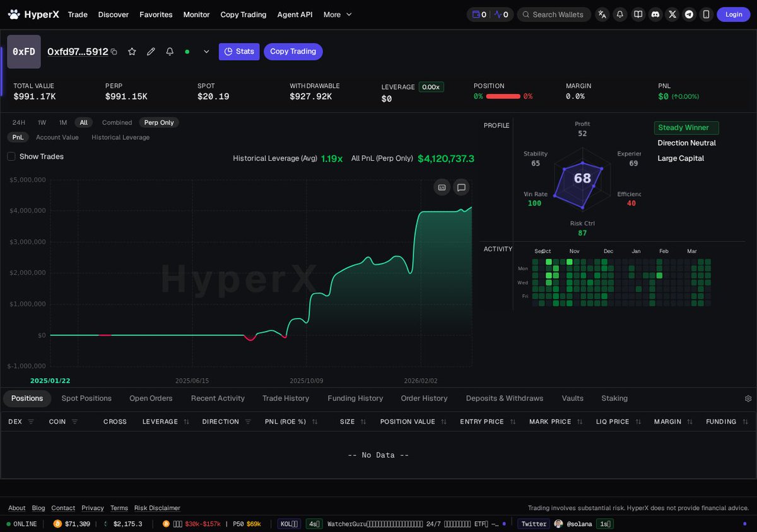
Task: Enable the Show Trades checkbox
Action: click(x=11, y=156)
